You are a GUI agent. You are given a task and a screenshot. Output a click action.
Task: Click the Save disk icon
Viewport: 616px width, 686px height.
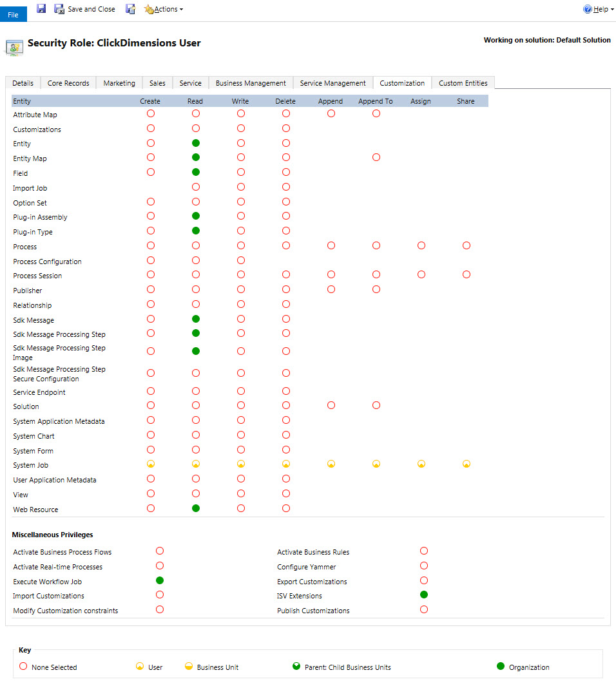click(41, 8)
